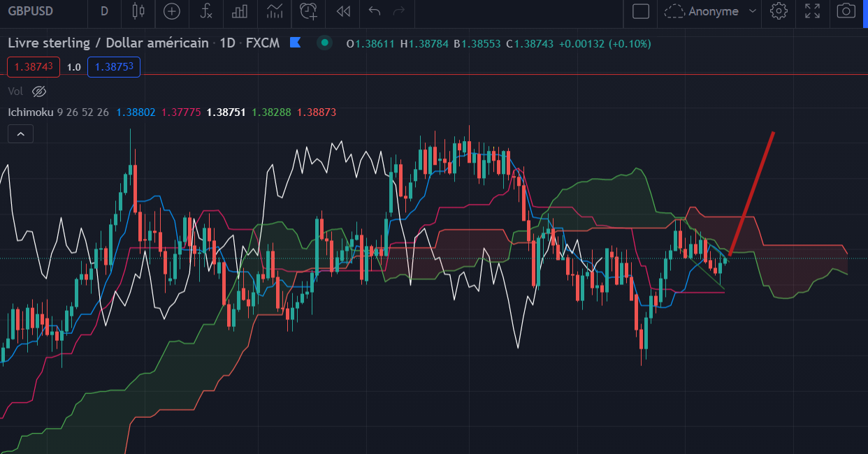Image resolution: width=868 pixels, height=454 pixels.
Task: Click the open price O1.38611
Action: 370,43
